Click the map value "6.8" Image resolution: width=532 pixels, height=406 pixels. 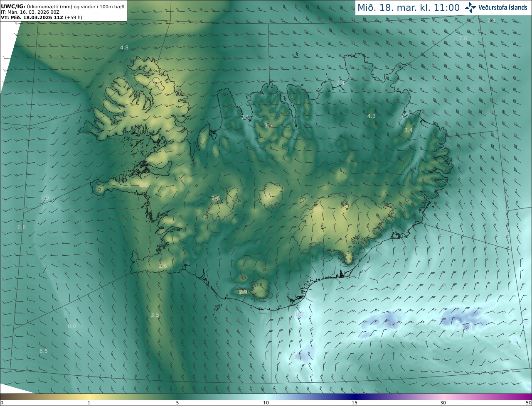pyautogui.click(x=22, y=227)
